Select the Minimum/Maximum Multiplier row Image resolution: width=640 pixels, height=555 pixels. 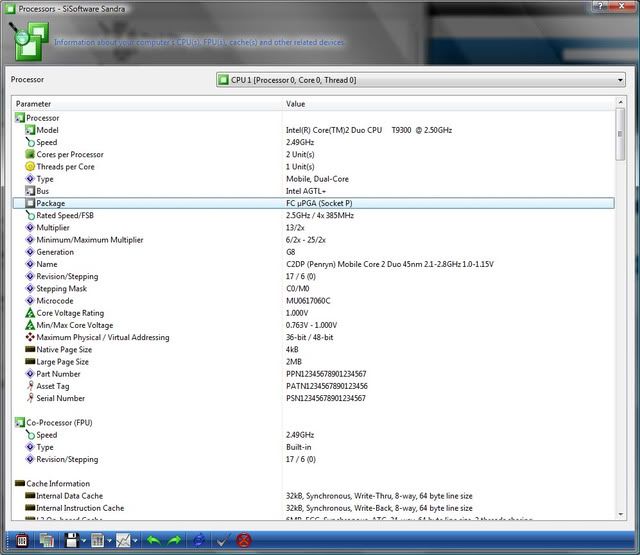(313, 240)
